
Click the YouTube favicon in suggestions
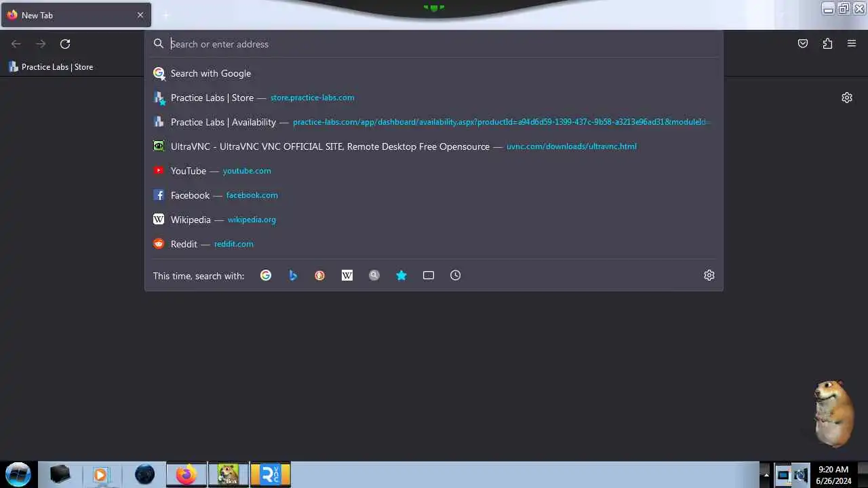tap(159, 171)
